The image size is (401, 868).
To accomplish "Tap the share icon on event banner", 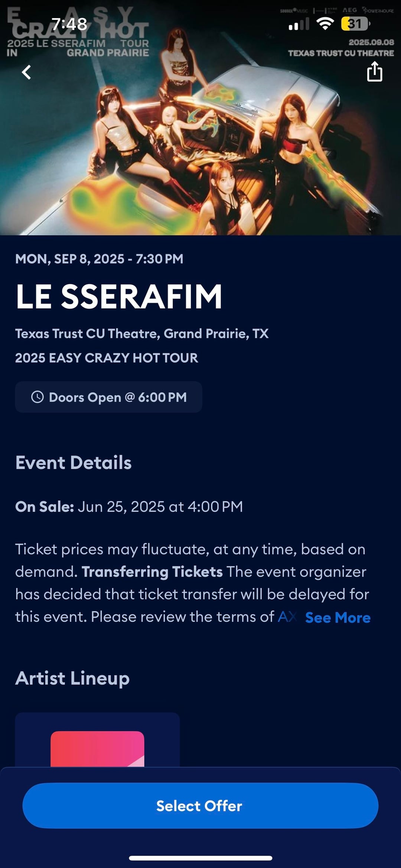I will (374, 71).
